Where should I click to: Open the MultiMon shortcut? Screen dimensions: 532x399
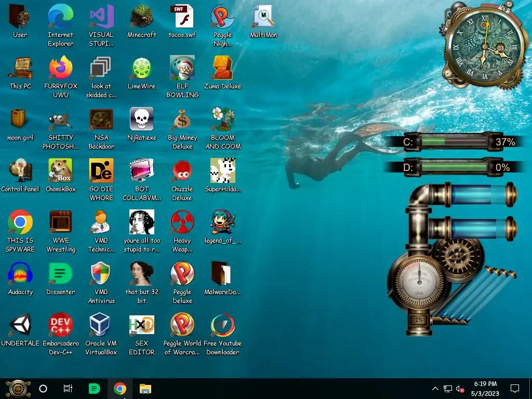(x=263, y=21)
